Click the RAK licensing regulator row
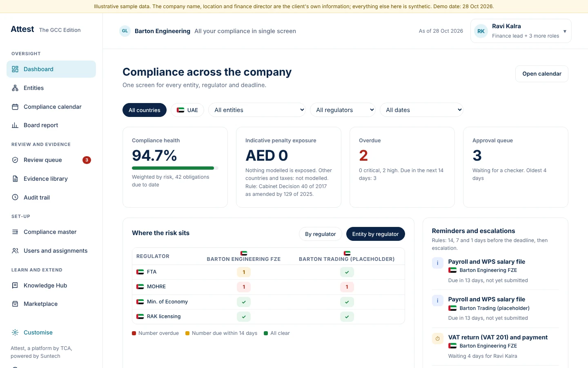 tap(268, 316)
